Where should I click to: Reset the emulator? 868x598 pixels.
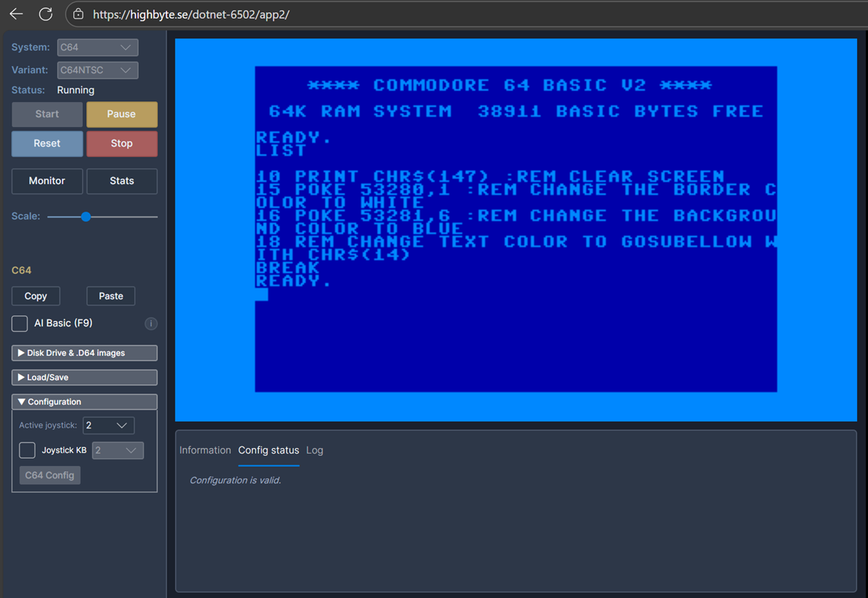[47, 144]
